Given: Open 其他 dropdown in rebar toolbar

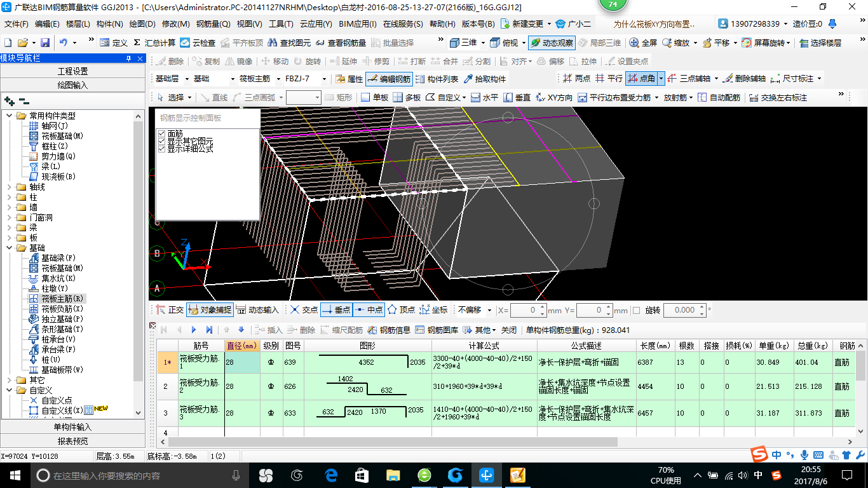Looking at the screenshot, I should (479, 330).
